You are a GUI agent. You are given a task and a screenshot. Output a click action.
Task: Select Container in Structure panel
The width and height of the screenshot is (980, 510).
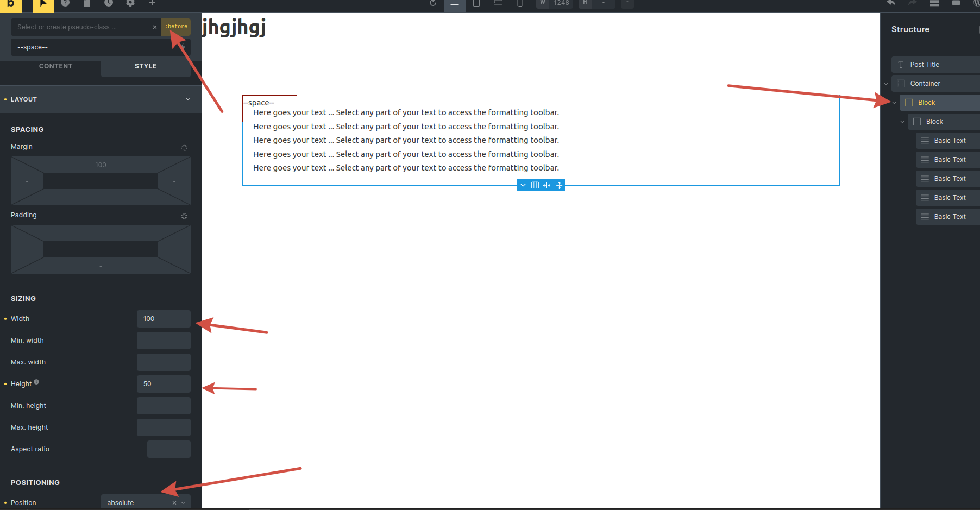coord(935,84)
